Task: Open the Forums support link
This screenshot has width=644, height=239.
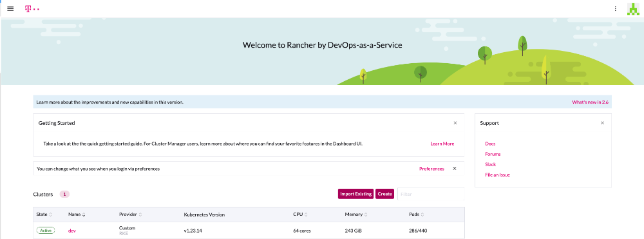Action: click(493, 154)
